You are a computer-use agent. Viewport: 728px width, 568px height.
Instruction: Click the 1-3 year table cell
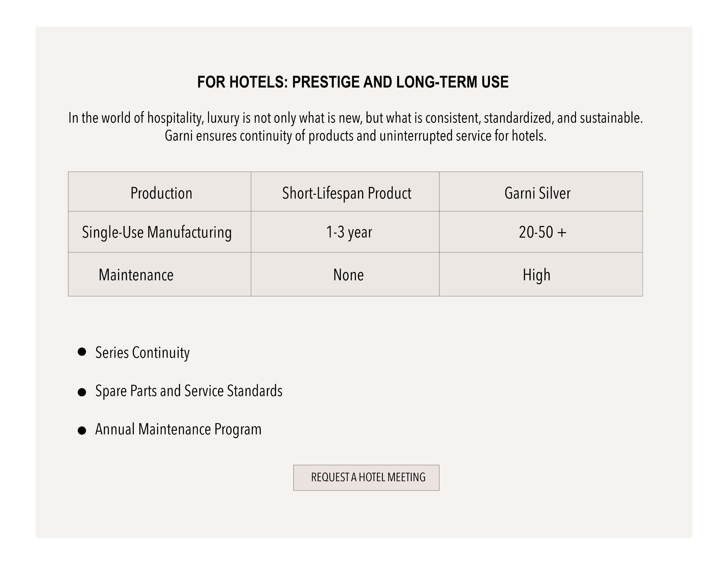point(349,232)
